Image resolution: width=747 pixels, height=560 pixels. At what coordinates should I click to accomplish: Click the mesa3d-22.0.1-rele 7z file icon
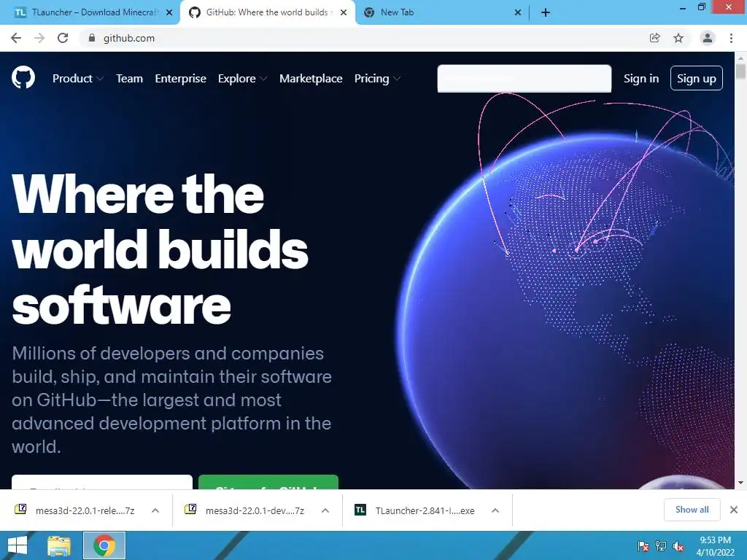(x=20, y=510)
